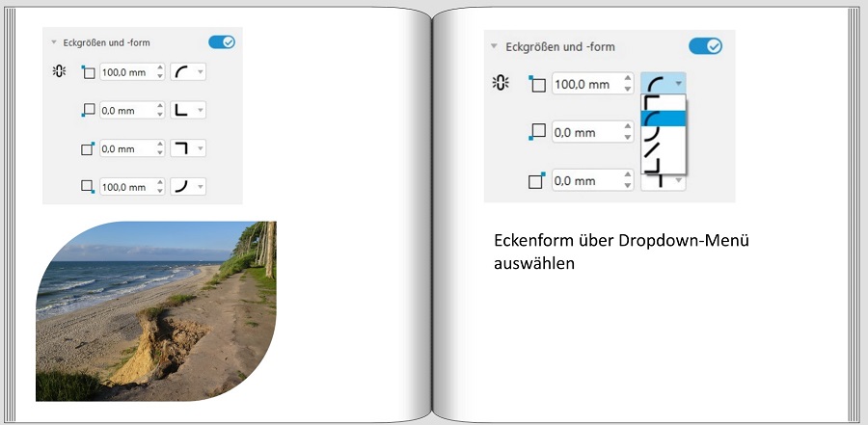This screenshot has height=425, width=868.
Task: Collapse Eckgrößen und -form section in left-page panel
Action: [x=54, y=42]
